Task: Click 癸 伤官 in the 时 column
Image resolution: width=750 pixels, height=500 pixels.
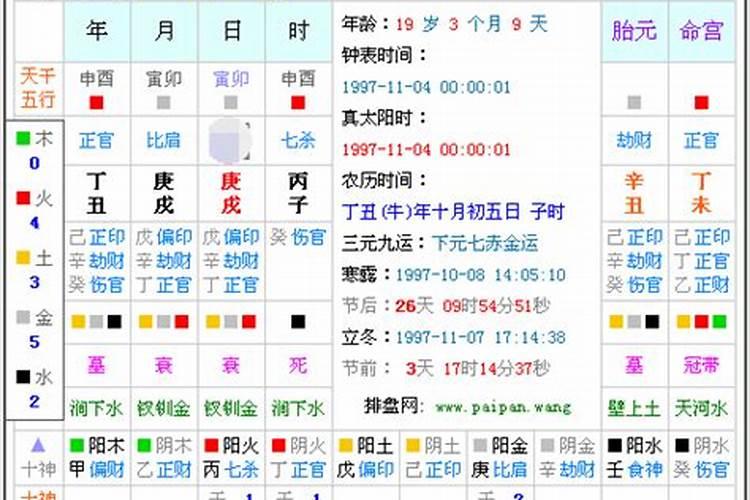Action: coord(298,237)
